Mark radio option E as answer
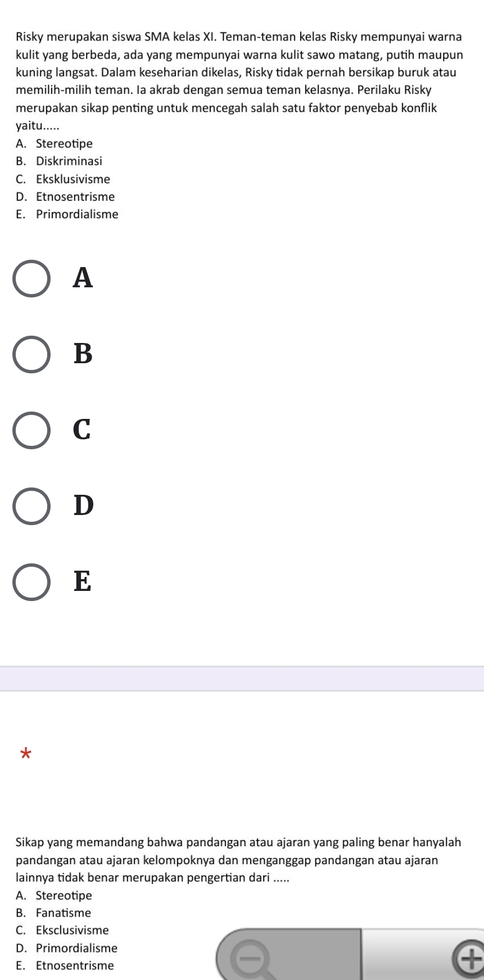Viewport: 484px width, 980px height. tap(31, 582)
